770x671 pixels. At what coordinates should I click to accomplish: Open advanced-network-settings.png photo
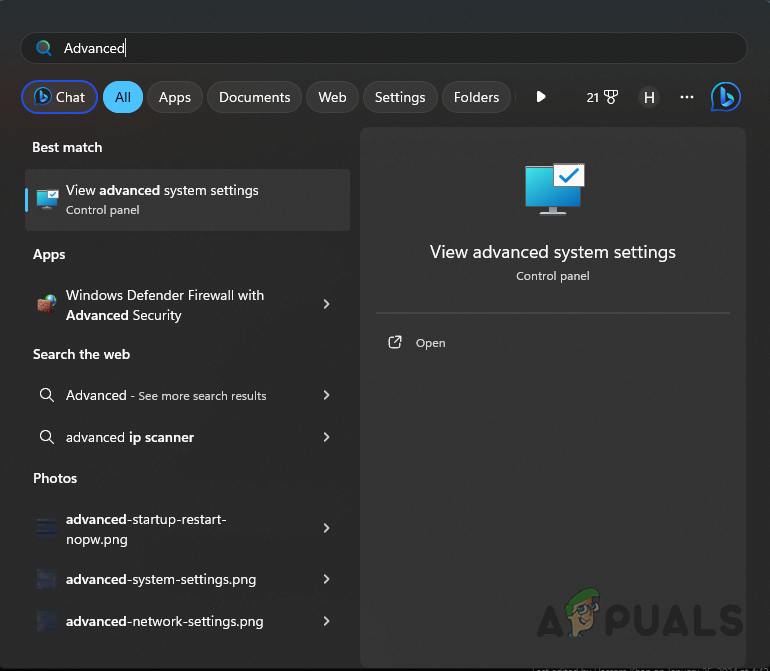click(x=188, y=621)
